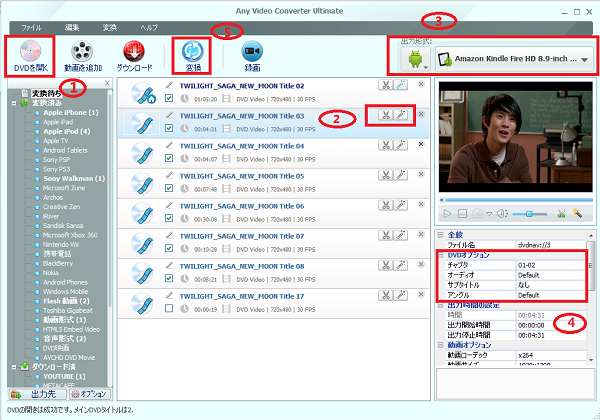Click scissors clip icon for Title 02
Screen dimensions: 600x420
pyautogui.click(x=386, y=85)
